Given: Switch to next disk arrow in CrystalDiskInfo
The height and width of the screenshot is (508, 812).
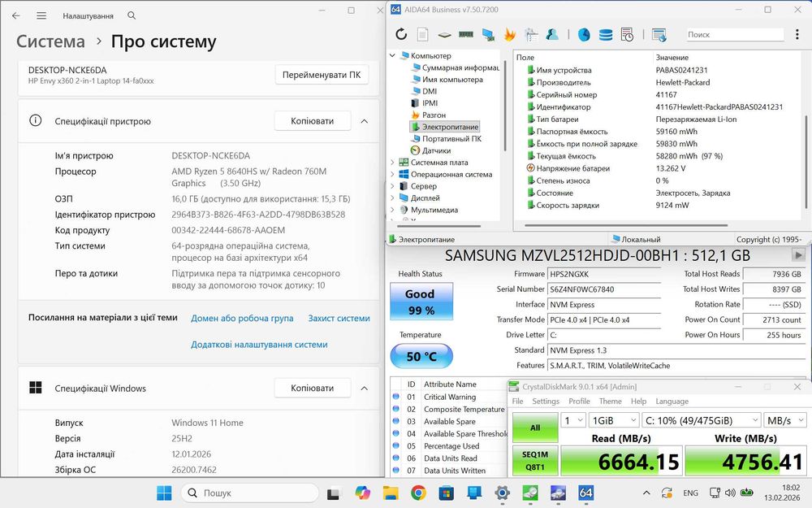Looking at the screenshot, I should (798, 255).
